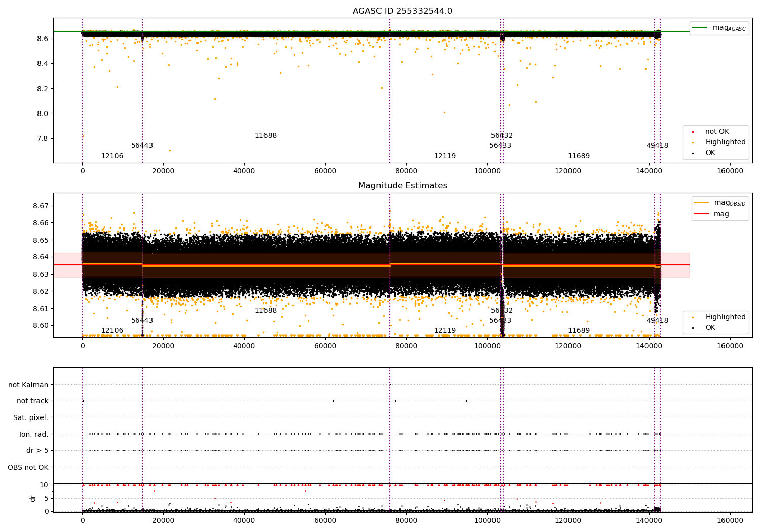The width and height of the screenshot is (760, 532).
Task: Click the '8.64' y-tick of the middle plot
Action: pyautogui.click(x=41, y=257)
